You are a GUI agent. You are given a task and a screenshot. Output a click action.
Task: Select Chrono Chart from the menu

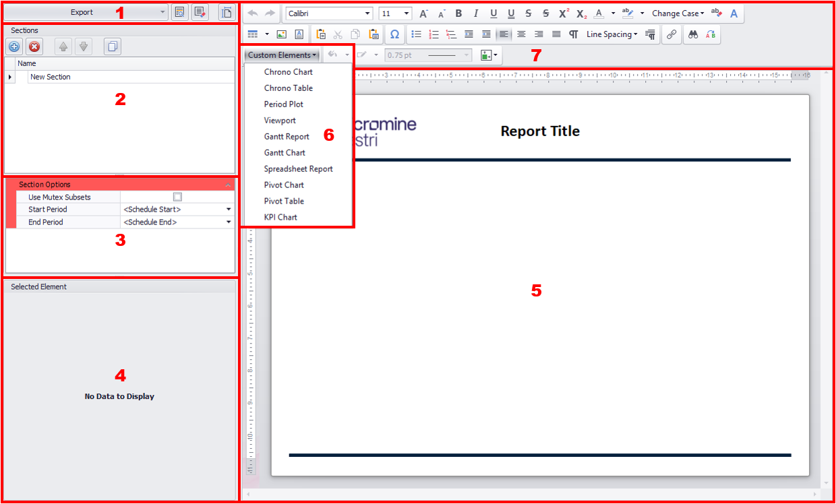click(x=289, y=72)
